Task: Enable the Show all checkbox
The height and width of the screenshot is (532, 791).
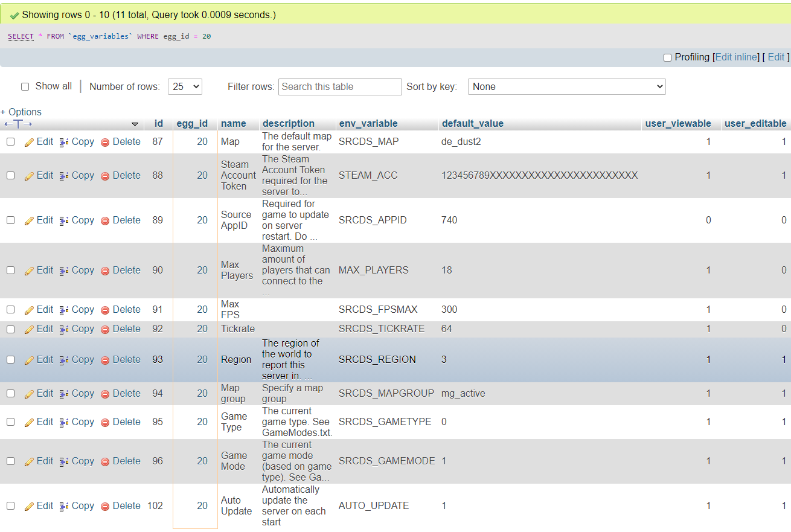Action: point(25,86)
